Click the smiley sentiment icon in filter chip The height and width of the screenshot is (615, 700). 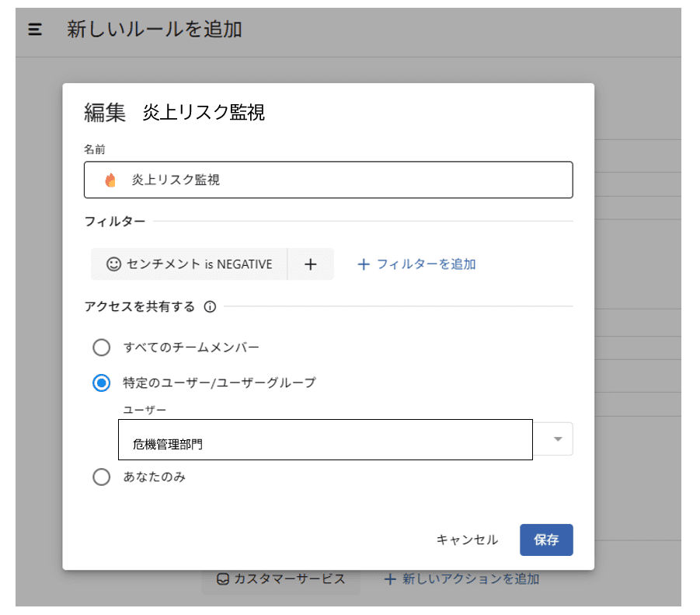click(x=113, y=264)
